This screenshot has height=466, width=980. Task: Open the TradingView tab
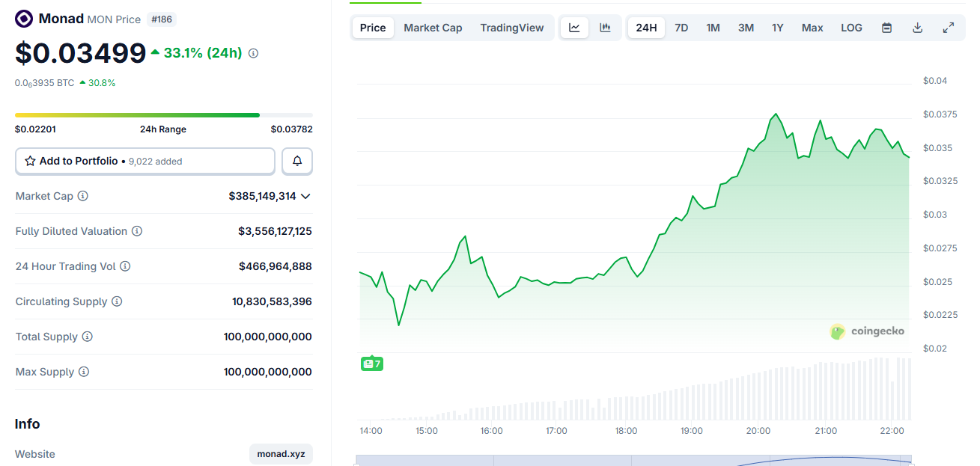512,27
